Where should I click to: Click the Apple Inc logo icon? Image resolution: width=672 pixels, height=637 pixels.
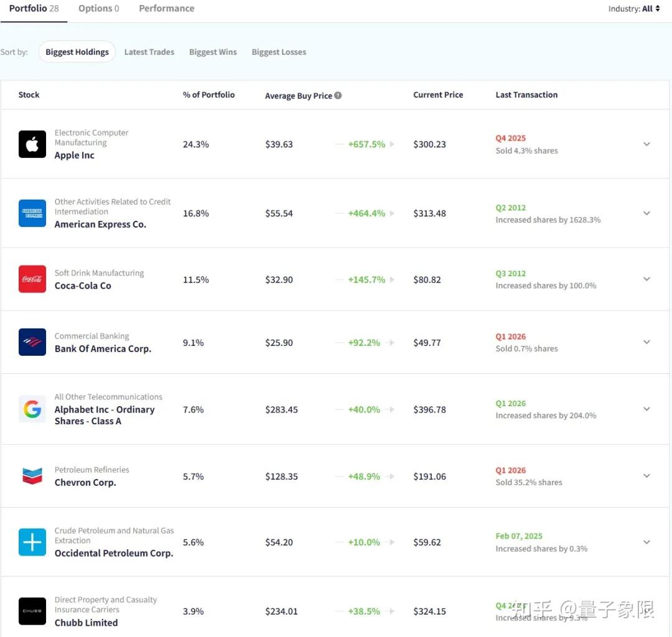pos(32,144)
